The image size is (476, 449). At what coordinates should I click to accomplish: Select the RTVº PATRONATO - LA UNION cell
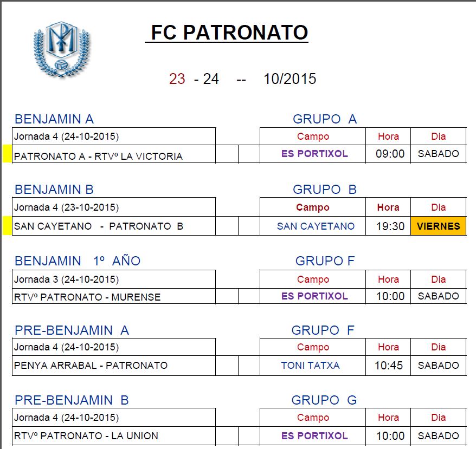click(86, 436)
